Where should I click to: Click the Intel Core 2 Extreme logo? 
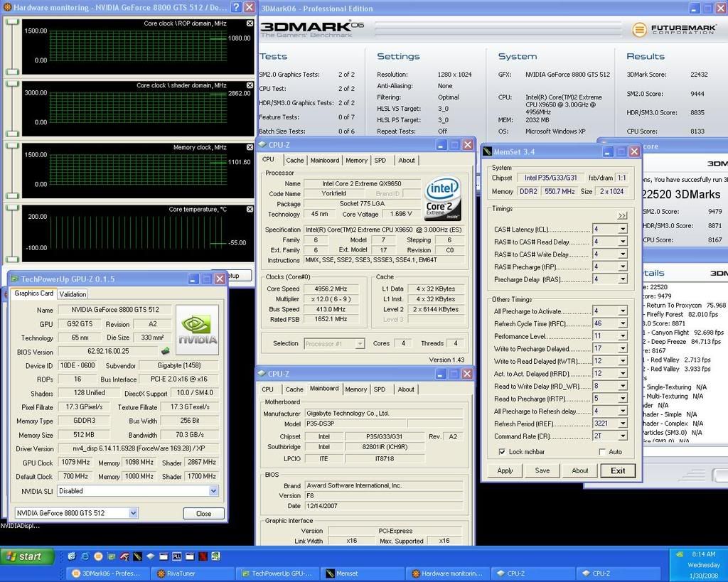(x=444, y=200)
